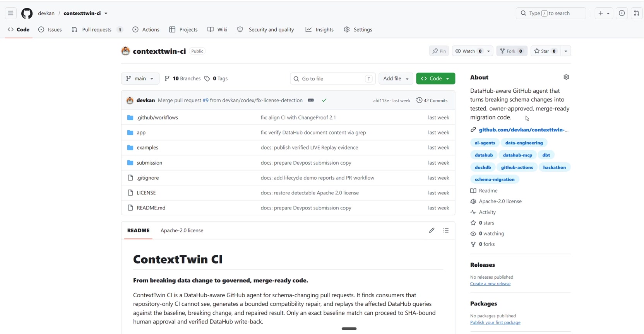Click the Go to file search field
Image resolution: width=644 pixels, height=334 pixels.
332,78
